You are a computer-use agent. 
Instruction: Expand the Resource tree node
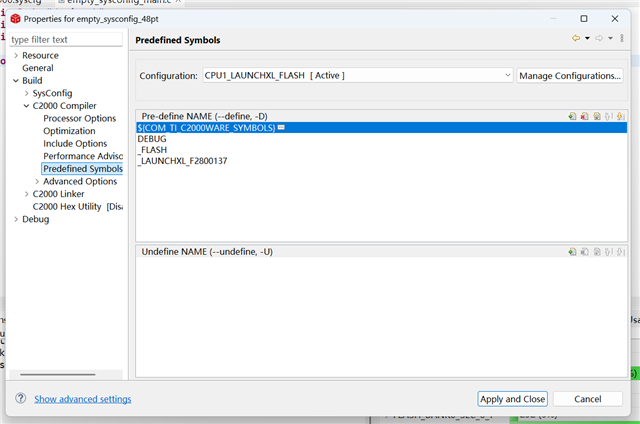click(16, 55)
